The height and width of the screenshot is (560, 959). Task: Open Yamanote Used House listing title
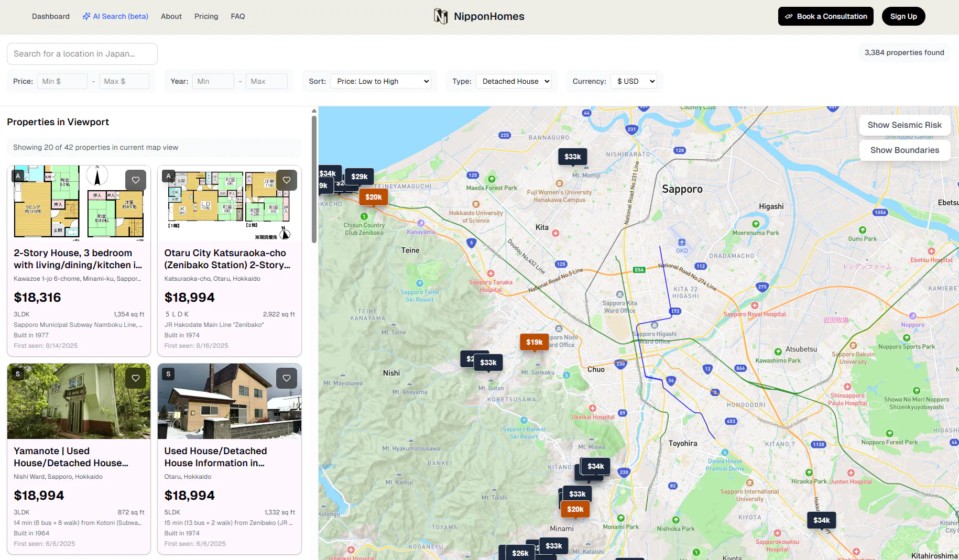(71, 457)
